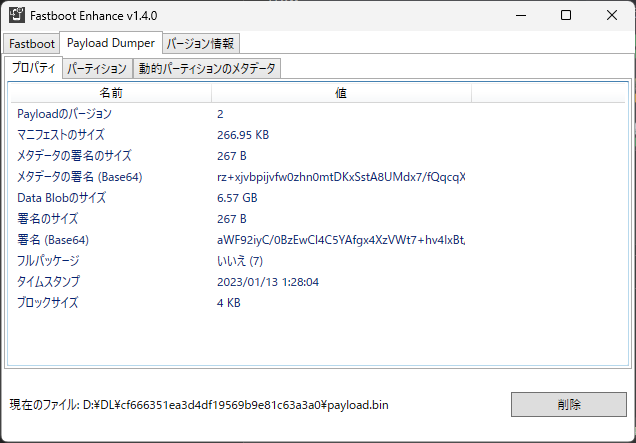Select the プロパティ sub-tab

click(x=34, y=67)
